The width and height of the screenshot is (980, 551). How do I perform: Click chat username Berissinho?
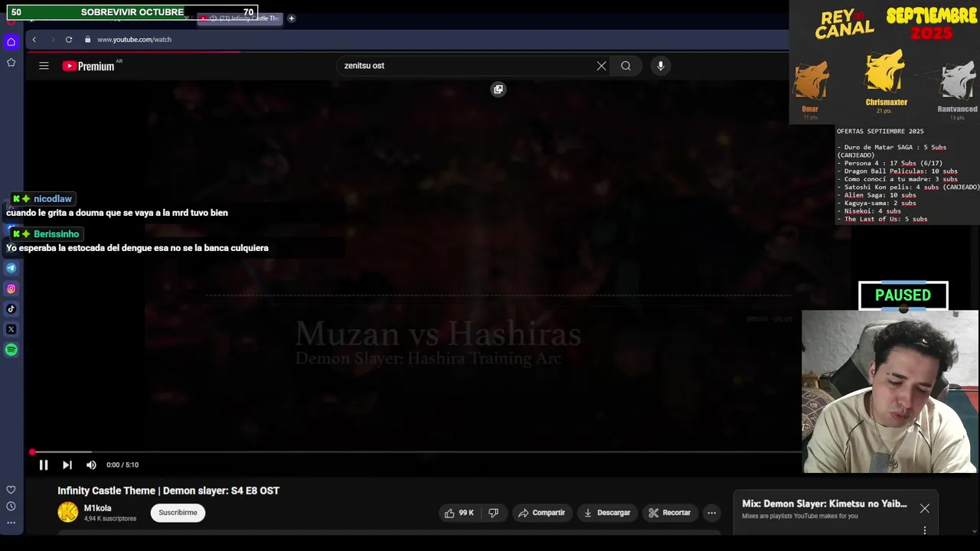click(x=57, y=234)
